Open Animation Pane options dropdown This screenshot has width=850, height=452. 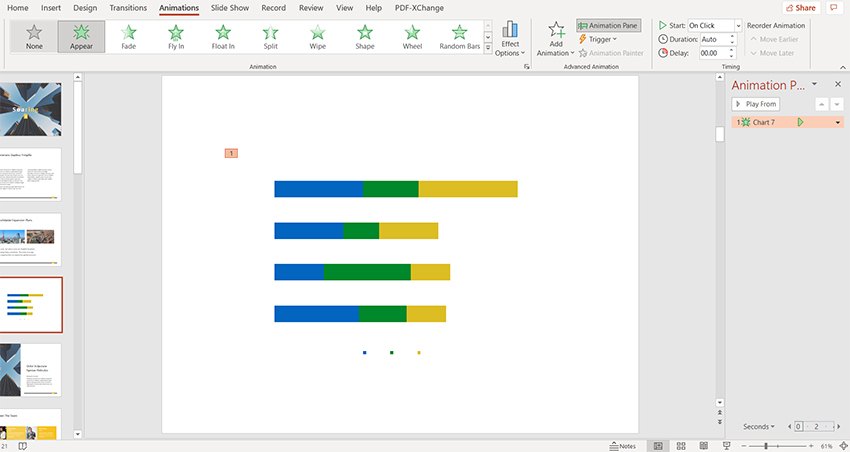tap(814, 84)
